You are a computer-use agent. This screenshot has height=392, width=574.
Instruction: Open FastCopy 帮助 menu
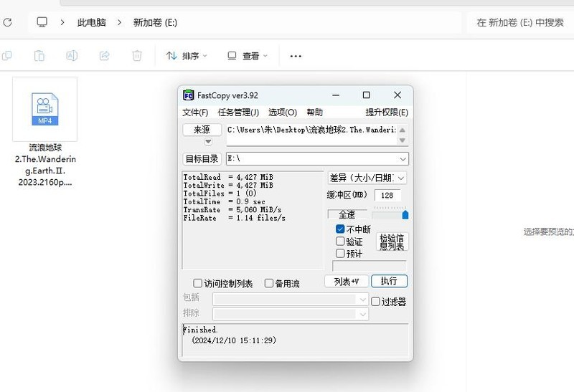point(314,113)
